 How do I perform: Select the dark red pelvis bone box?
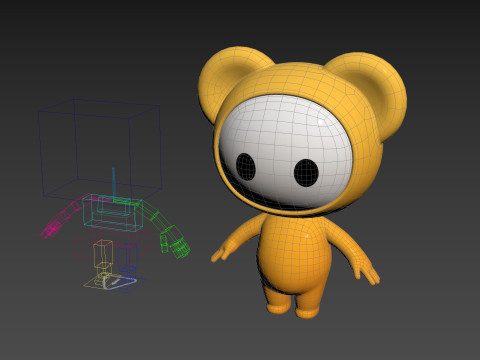pos(112,246)
